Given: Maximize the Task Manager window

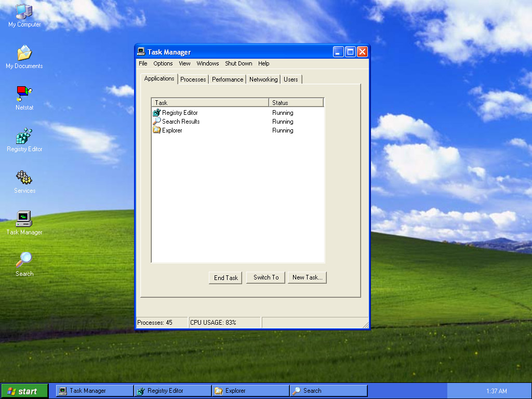Looking at the screenshot, I should [350, 51].
